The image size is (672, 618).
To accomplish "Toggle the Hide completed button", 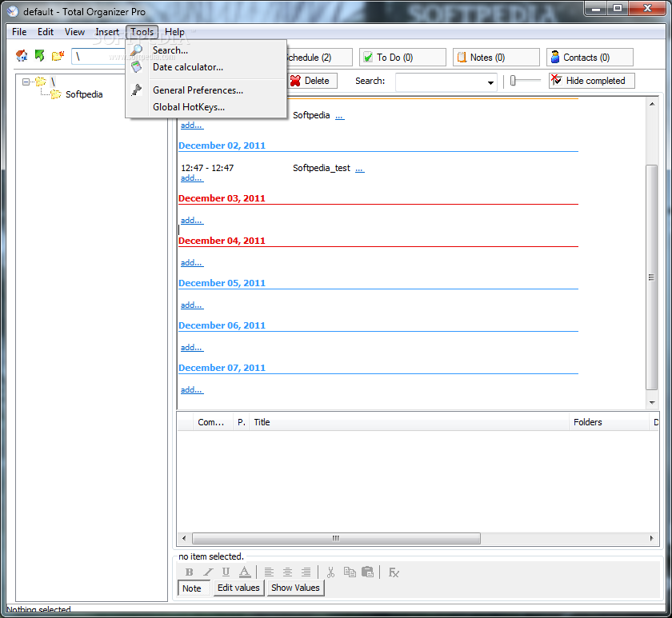I will [591, 81].
